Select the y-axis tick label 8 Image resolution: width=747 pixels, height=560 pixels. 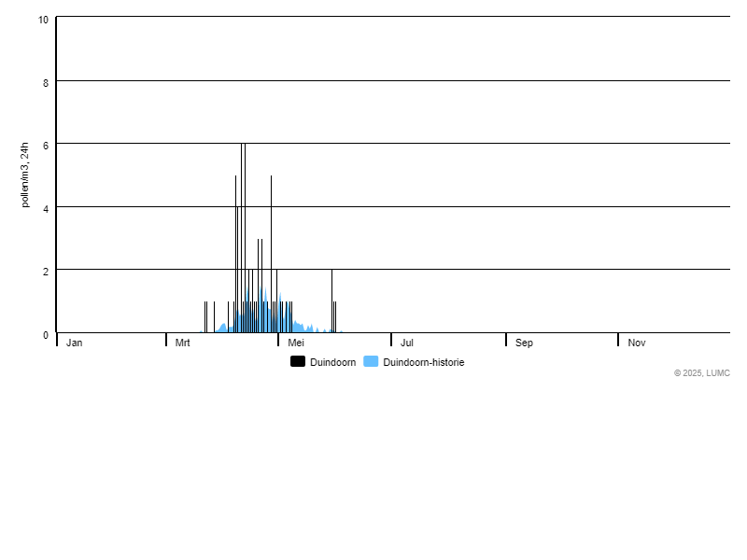(x=46, y=82)
